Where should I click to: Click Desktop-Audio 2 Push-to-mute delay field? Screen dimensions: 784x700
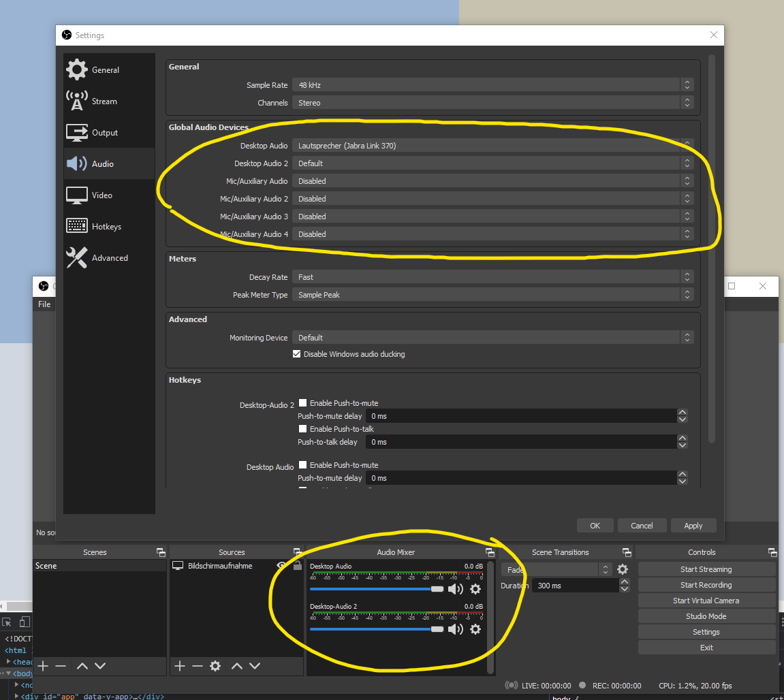point(522,416)
